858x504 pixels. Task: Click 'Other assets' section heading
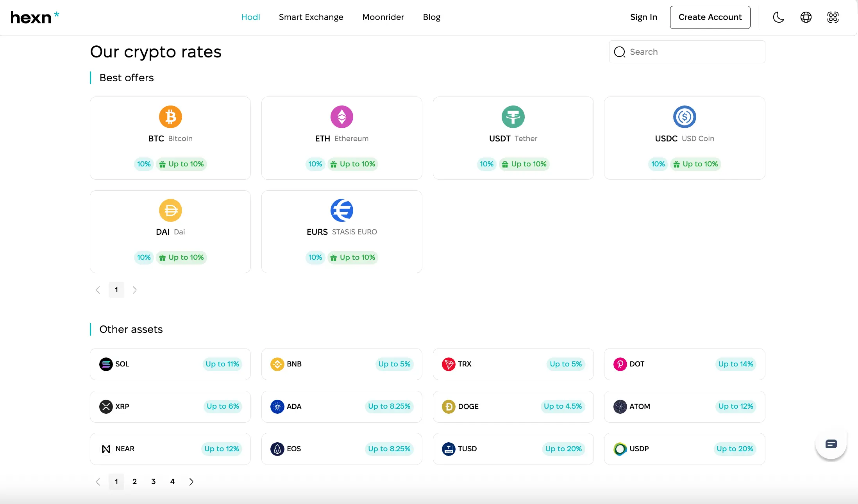(x=131, y=329)
